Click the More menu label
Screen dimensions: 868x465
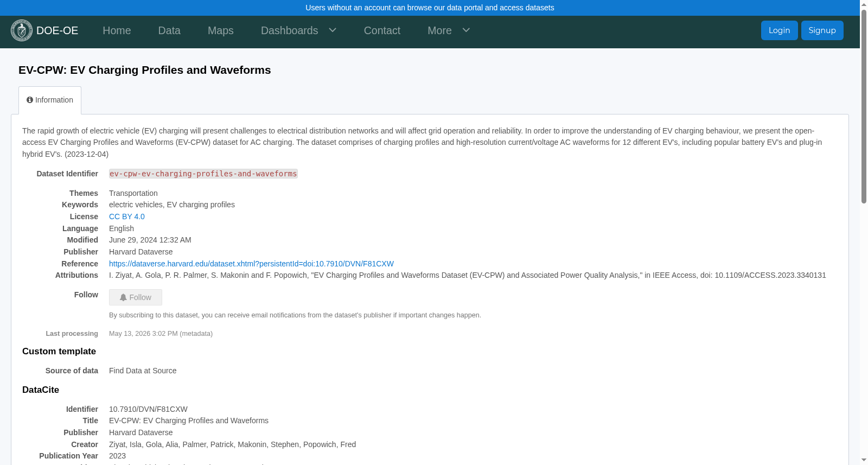pyautogui.click(x=439, y=30)
